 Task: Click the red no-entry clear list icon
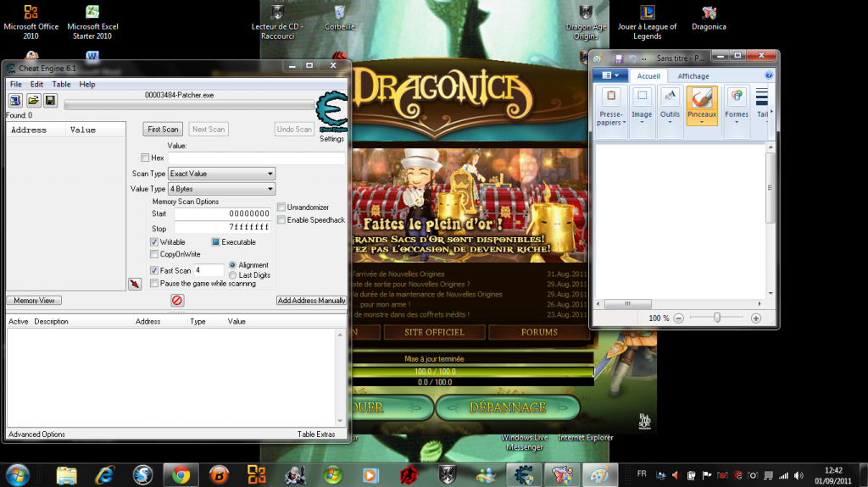point(177,300)
